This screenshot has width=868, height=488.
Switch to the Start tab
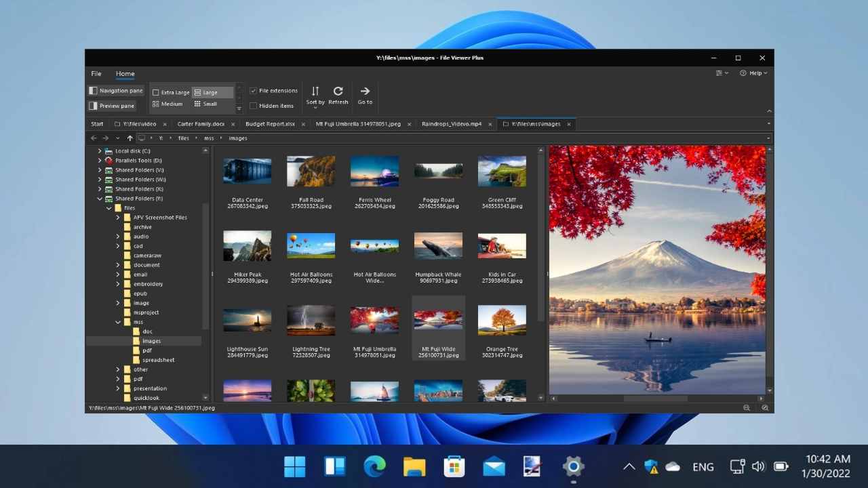(x=98, y=124)
